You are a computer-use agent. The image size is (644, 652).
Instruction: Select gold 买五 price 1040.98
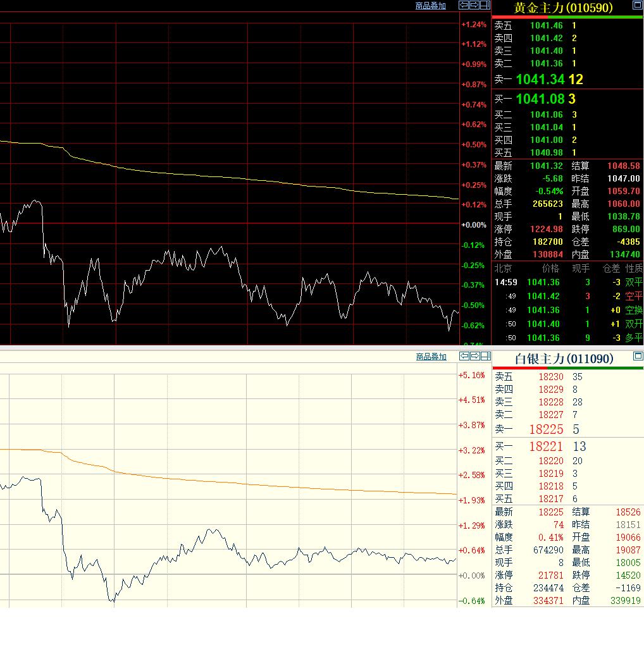pyautogui.click(x=546, y=152)
